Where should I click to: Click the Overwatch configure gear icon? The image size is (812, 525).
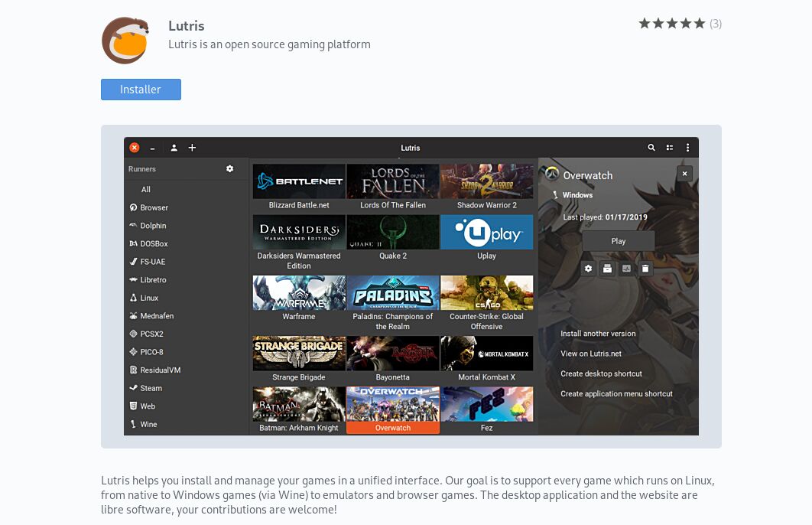pos(588,269)
